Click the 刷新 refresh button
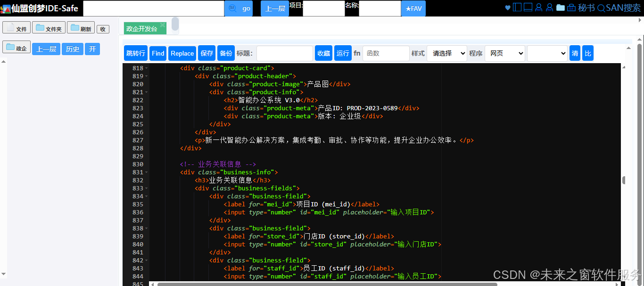 (x=81, y=28)
